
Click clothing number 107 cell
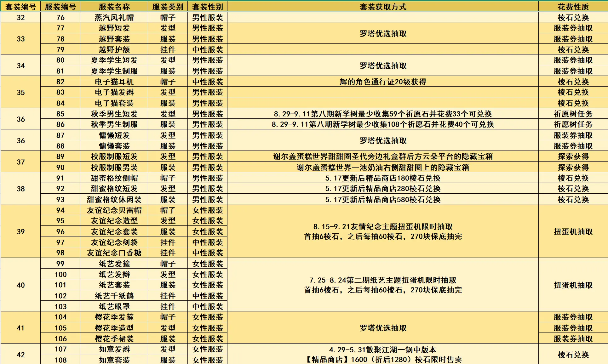(60, 349)
